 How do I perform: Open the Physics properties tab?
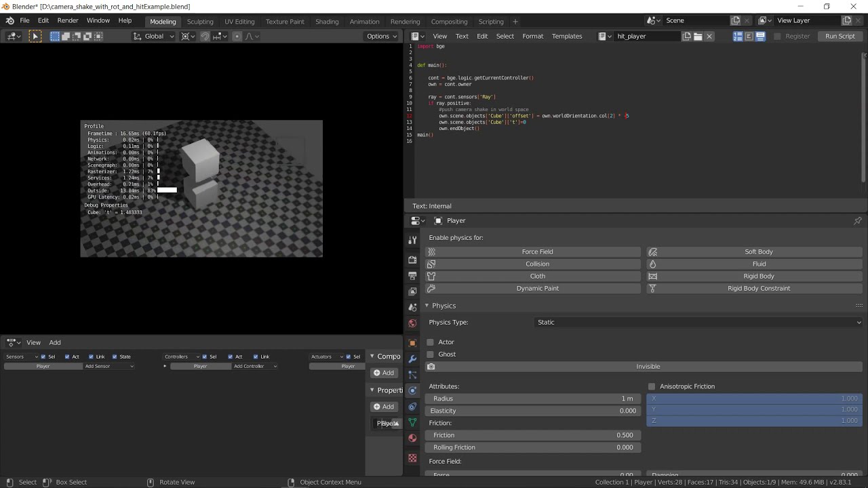pos(412,390)
